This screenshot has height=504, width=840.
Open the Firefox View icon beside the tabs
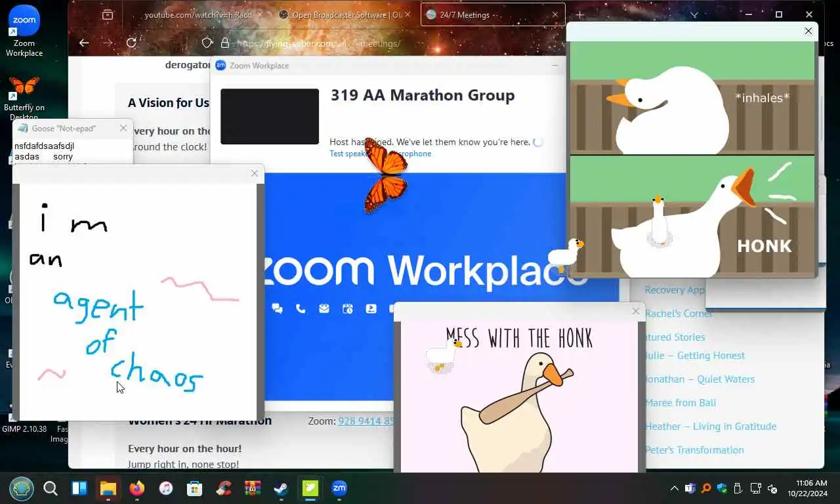click(x=108, y=14)
